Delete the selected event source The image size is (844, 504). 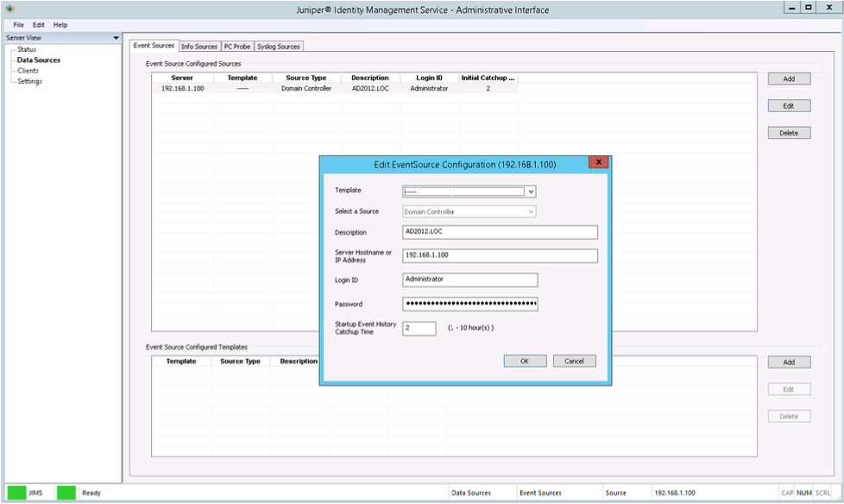coord(789,133)
